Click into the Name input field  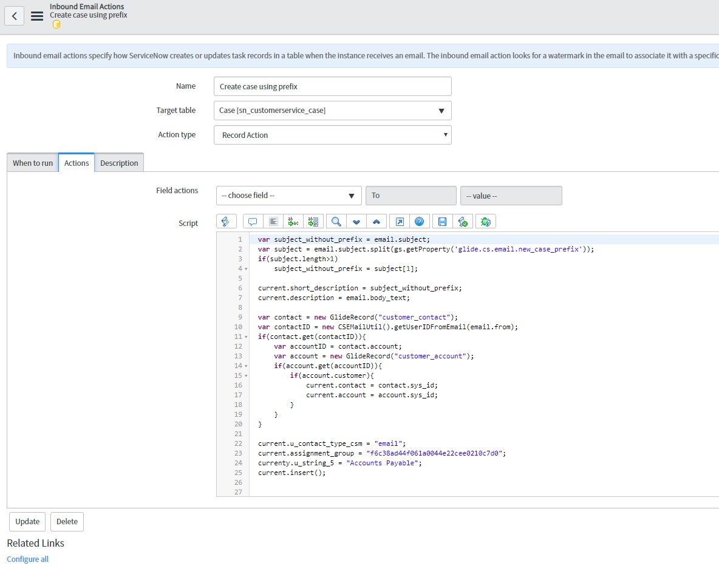point(332,86)
